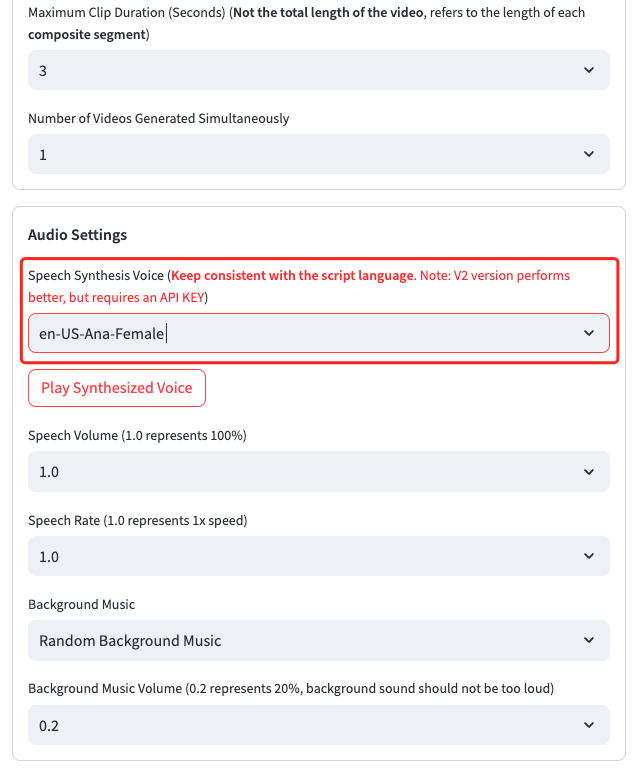Click the Background Music field label
Viewport: 638px width, 772px height.
click(x=81, y=605)
